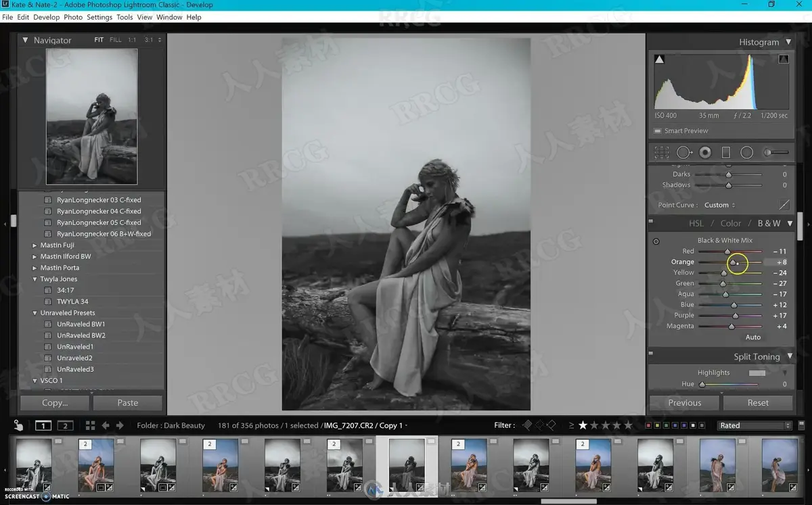The width and height of the screenshot is (812, 505).
Task: Toggle the shadow clipping indicator in Histogram
Action: click(659, 59)
